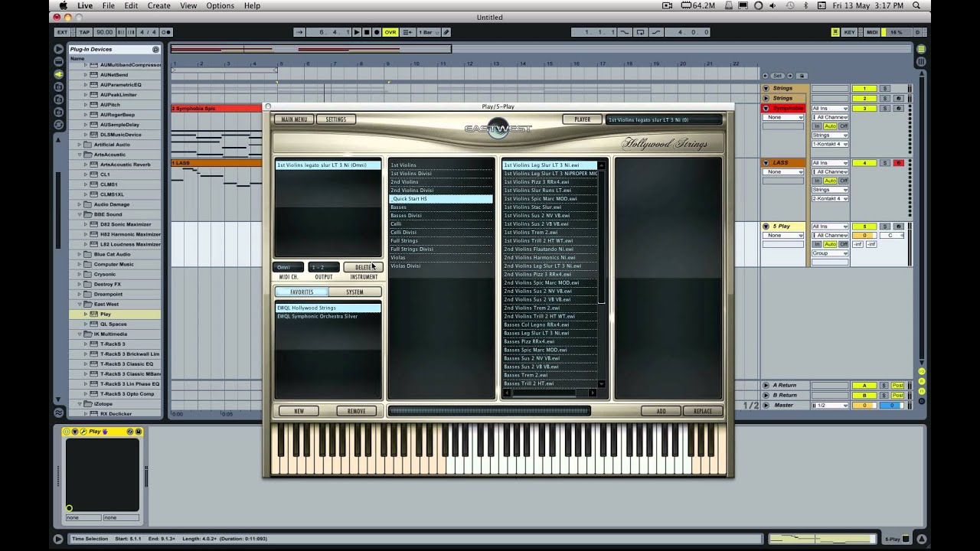980x551 pixels.
Task: Click the Previous Locator arrow
Action: [x=765, y=76]
